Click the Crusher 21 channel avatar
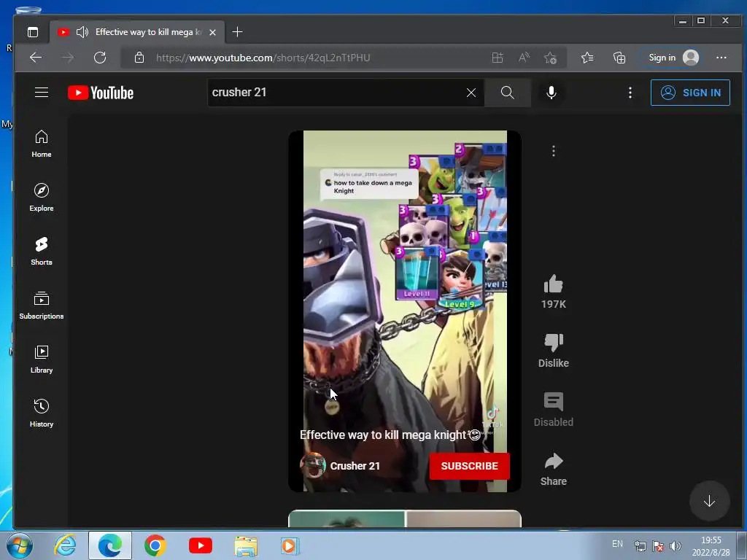This screenshot has width=747, height=560. 313,466
